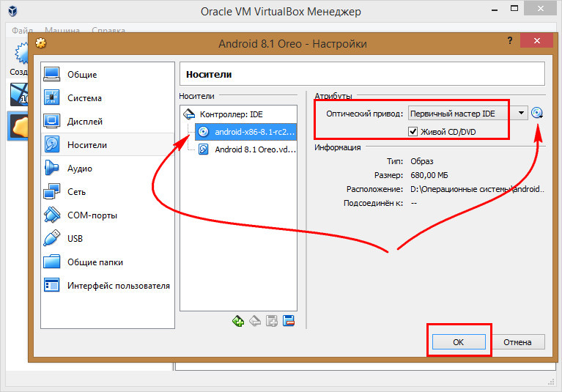Close the Android 8.1 Oreo settings dialog
The height and width of the screenshot is (392, 562).
coord(536,40)
